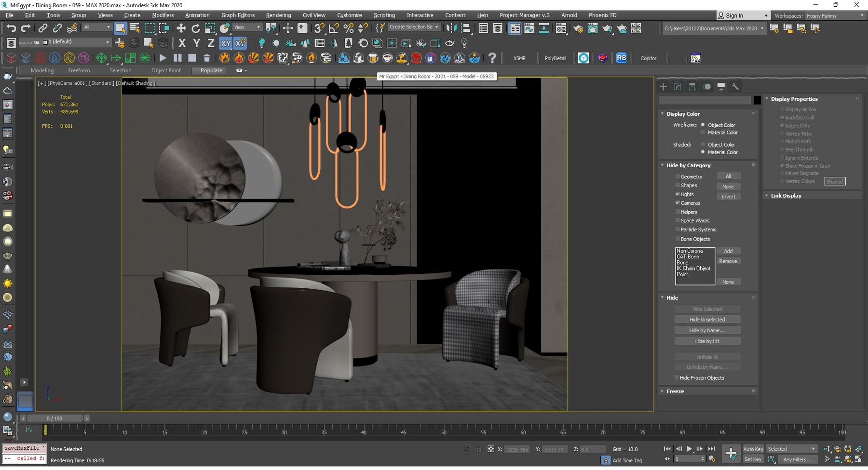Restrict transform to X axis

pos(182,43)
